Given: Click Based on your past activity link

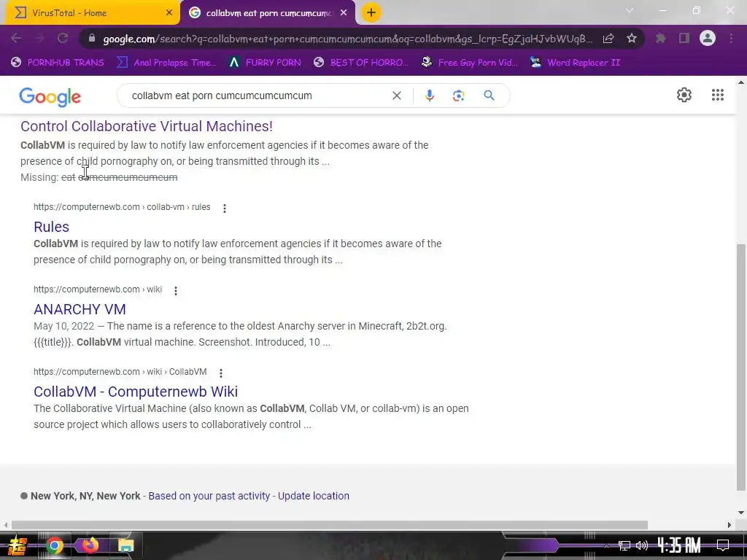Looking at the screenshot, I should pyautogui.click(x=209, y=496).
